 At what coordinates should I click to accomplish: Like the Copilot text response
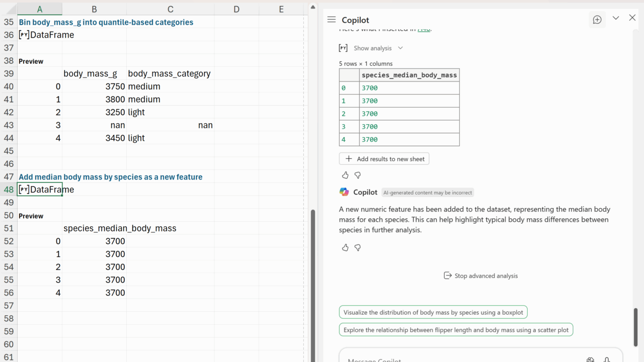(345, 247)
